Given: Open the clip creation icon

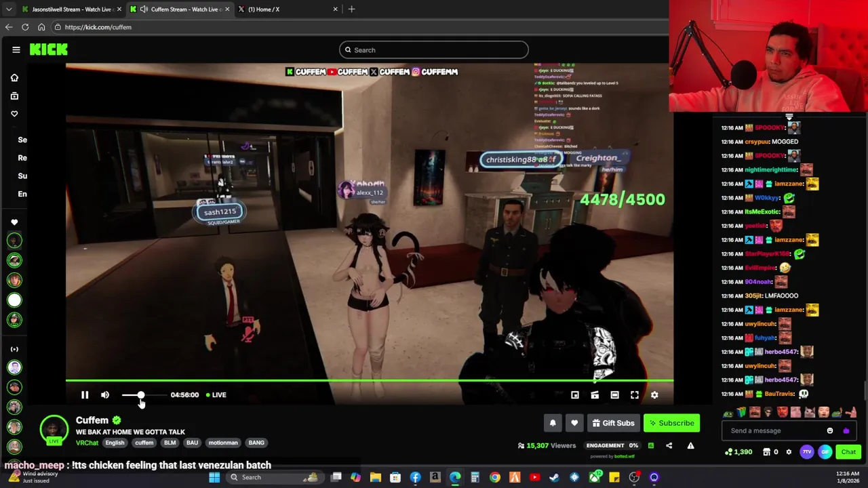Looking at the screenshot, I should [x=595, y=394].
